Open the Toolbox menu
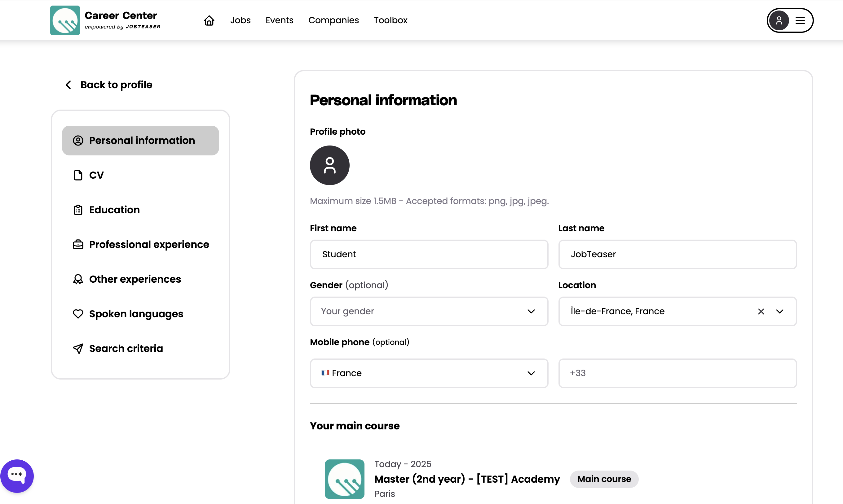Screen dimensions: 843x504 (390, 20)
